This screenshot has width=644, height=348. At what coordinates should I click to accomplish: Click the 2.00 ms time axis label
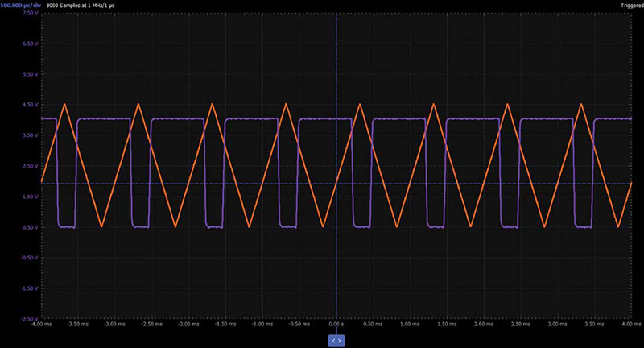point(484,324)
